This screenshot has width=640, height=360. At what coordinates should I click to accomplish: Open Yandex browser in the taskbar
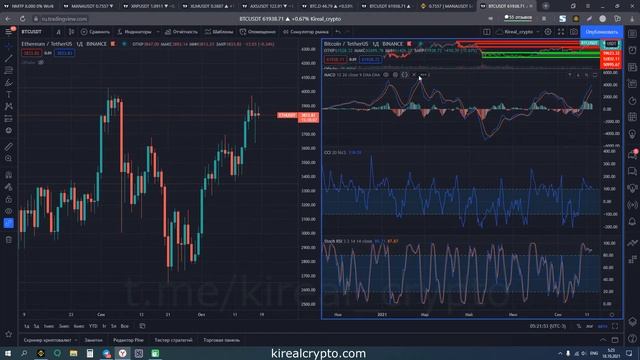pyautogui.click(x=122, y=353)
